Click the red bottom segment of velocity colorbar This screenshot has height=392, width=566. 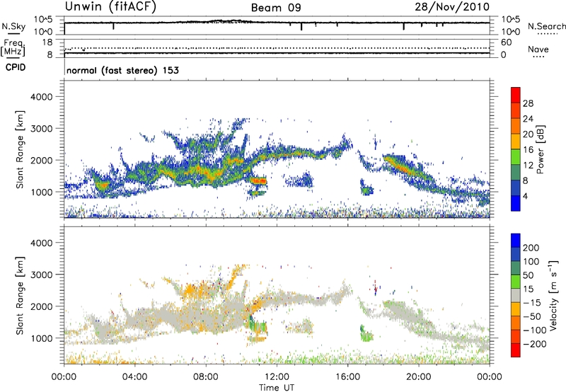pyautogui.click(x=516, y=350)
